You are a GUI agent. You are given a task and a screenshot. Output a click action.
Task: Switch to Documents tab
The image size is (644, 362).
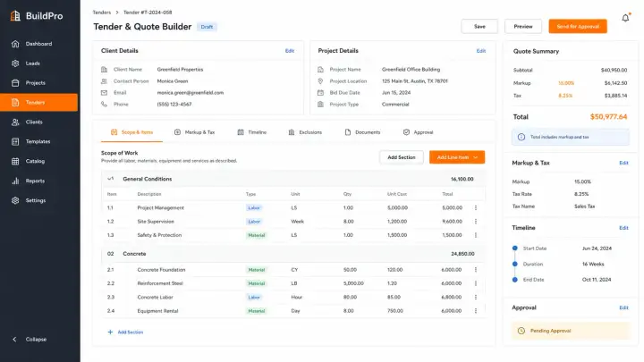(x=362, y=132)
